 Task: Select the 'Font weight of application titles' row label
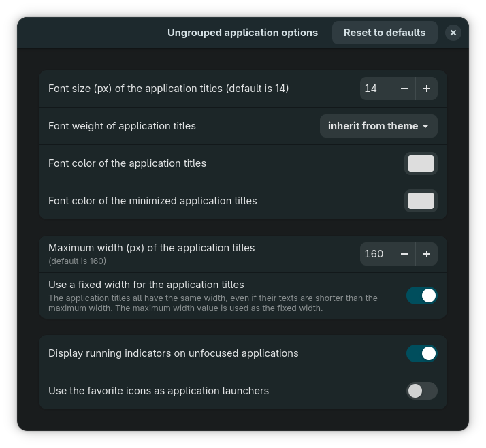point(122,126)
